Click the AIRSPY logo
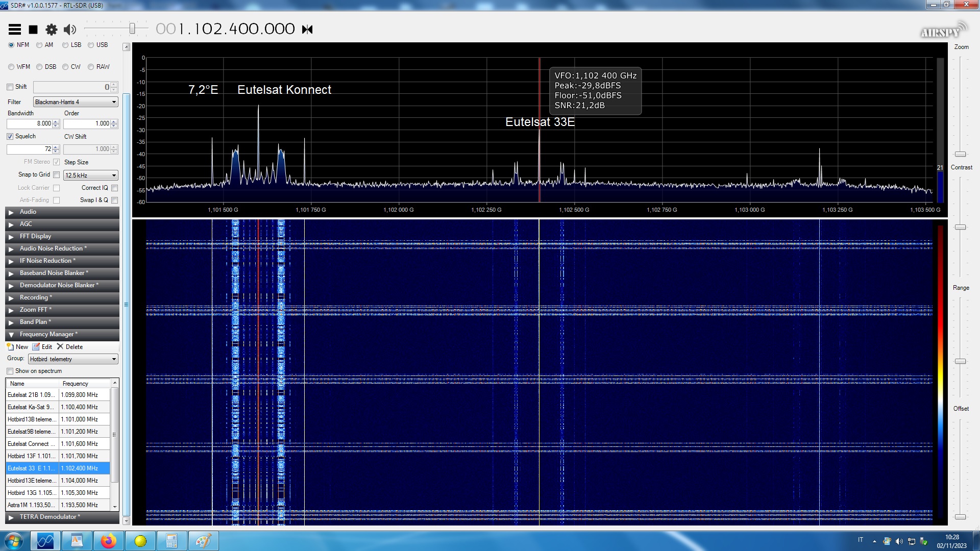The image size is (980, 551). (943, 31)
